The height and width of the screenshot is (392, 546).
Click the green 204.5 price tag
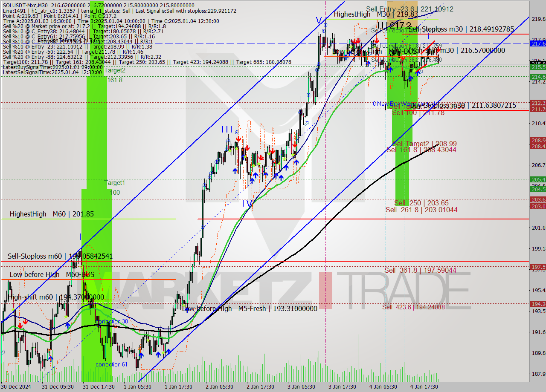pos(538,189)
